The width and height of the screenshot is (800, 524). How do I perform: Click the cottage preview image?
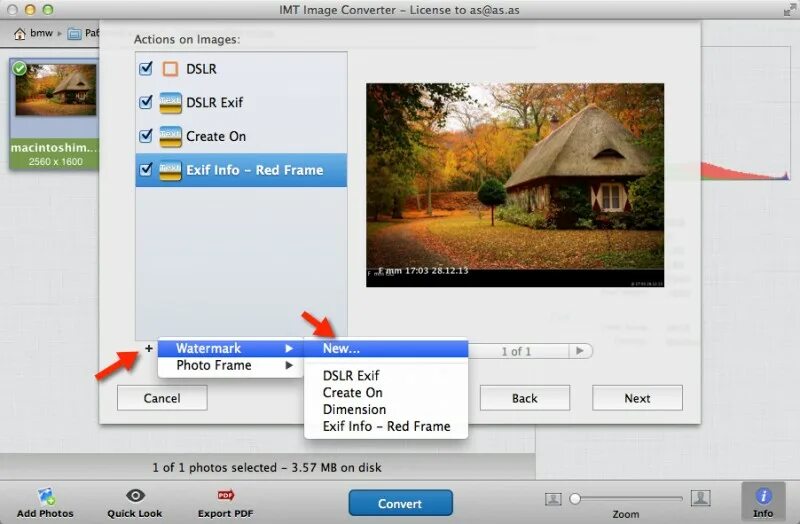(515, 185)
